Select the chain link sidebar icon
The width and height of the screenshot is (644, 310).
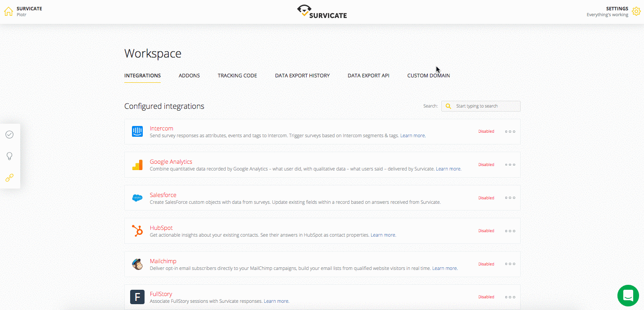point(9,178)
